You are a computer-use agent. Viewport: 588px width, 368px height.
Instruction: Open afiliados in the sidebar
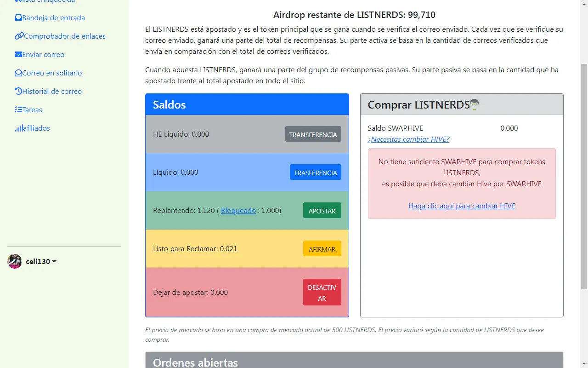tap(32, 128)
